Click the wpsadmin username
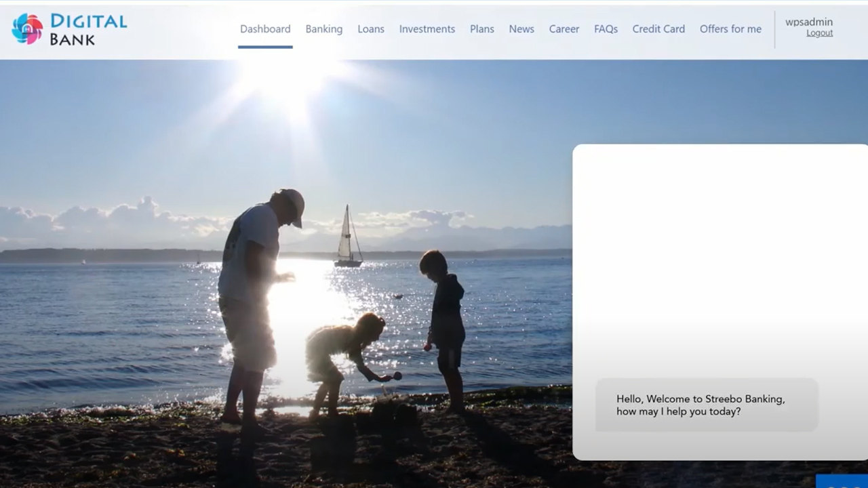The image size is (868, 488). coord(809,22)
